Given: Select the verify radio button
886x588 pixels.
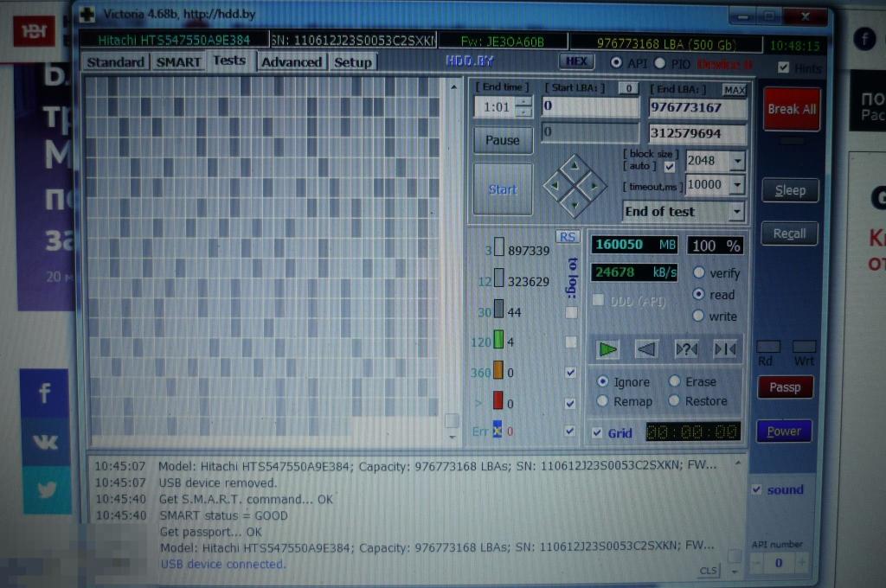Looking at the screenshot, I should point(699,272).
